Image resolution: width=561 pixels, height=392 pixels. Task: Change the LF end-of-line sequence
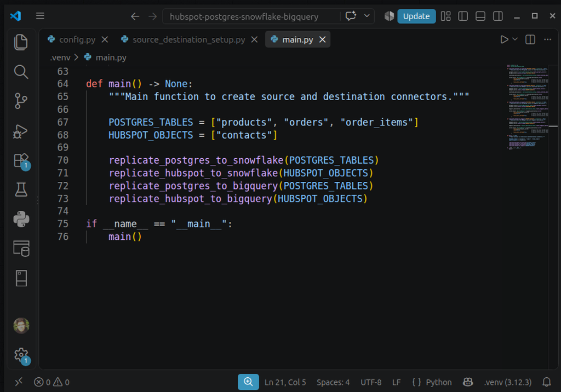pyautogui.click(x=396, y=382)
